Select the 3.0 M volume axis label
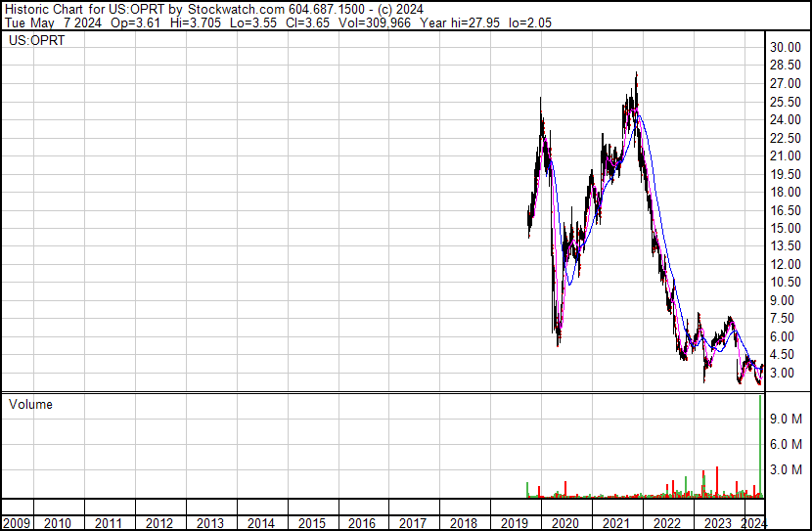This screenshot has width=812, height=531. 787,469
